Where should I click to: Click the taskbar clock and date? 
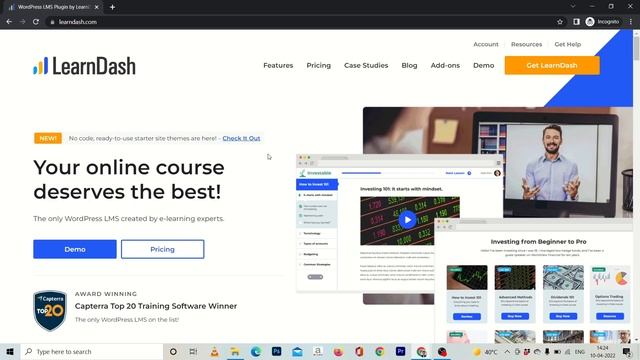(x=602, y=351)
